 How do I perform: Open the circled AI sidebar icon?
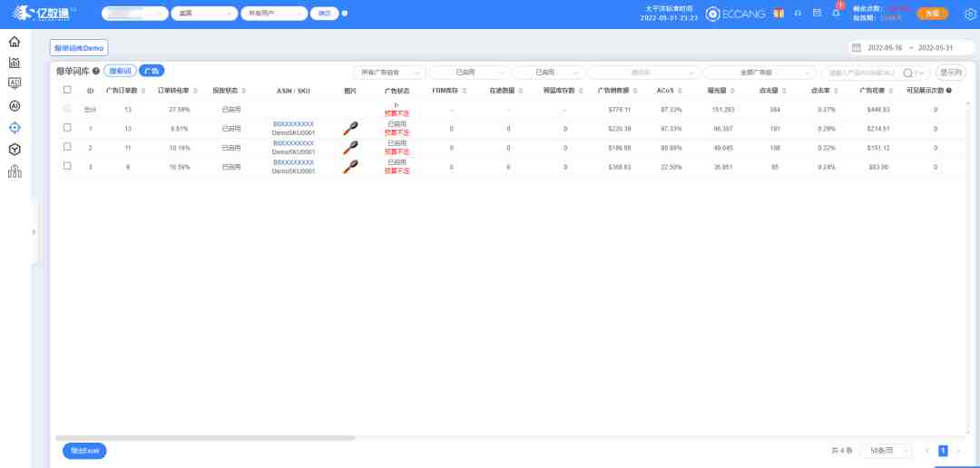15,105
